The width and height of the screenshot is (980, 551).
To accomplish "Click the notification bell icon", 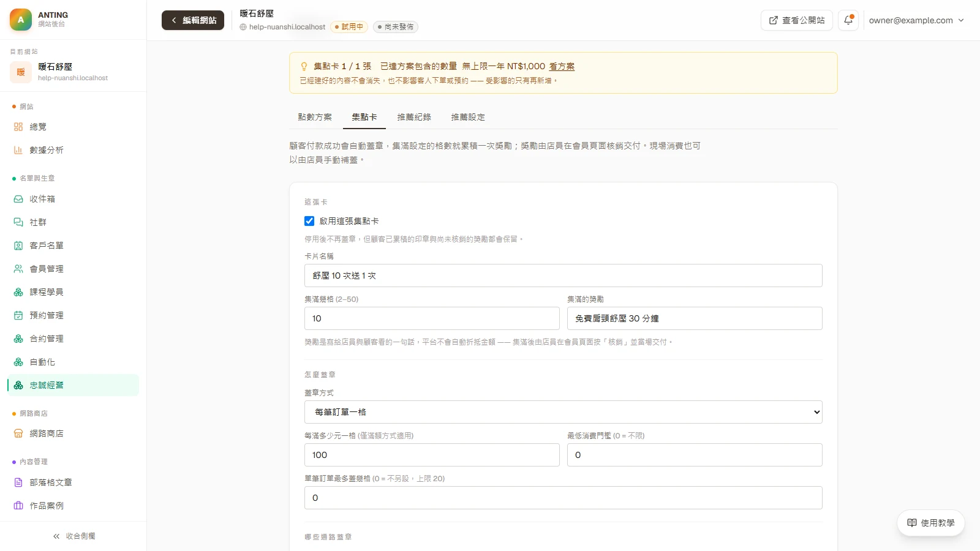I will tap(848, 20).
